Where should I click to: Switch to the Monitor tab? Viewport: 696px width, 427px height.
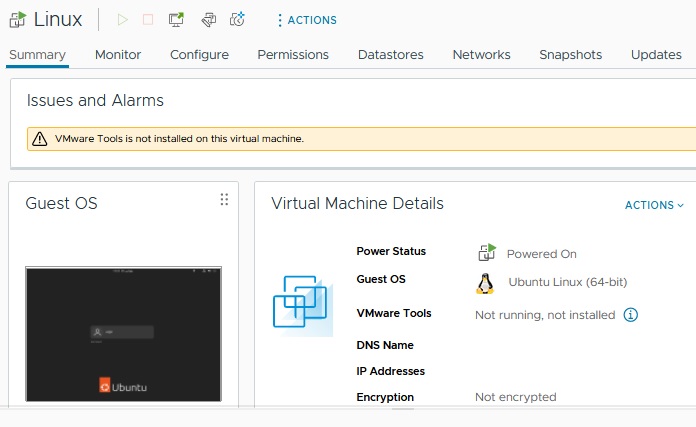tap(118, 55)
